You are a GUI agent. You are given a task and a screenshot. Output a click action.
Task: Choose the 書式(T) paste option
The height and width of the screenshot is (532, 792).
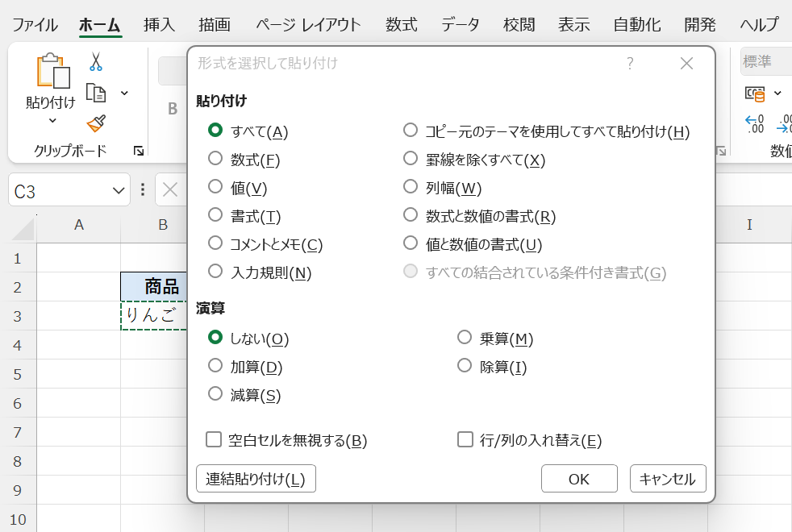pyautogui.click(x=215, y=215)
